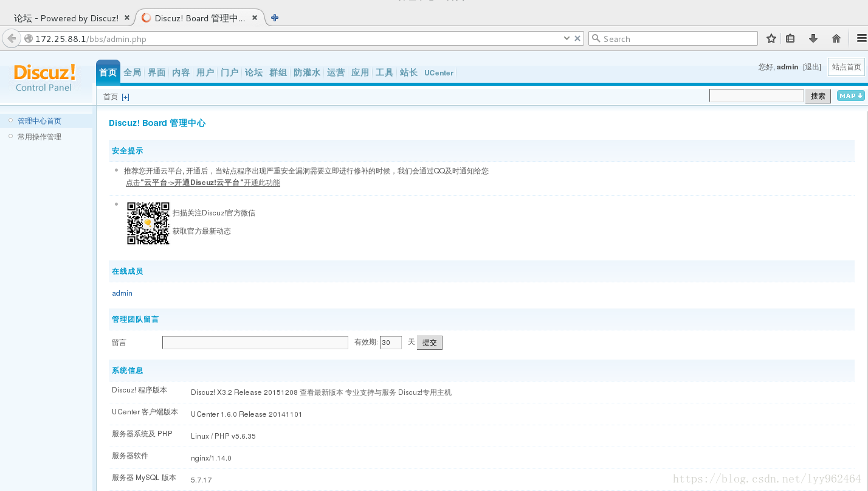Click the Discuz WeChat QR code
Screen dimensions: 868x491
point(148,223)
